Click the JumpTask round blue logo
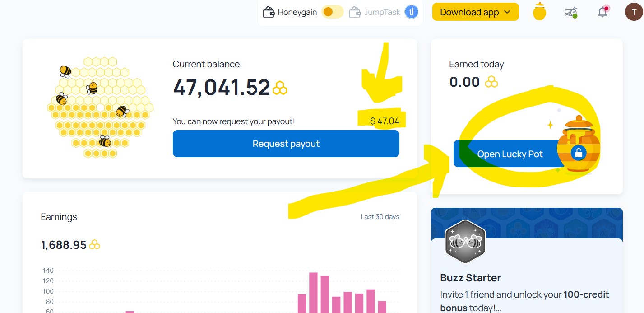The height and width of the screenshot is (313, 644). 411,12
